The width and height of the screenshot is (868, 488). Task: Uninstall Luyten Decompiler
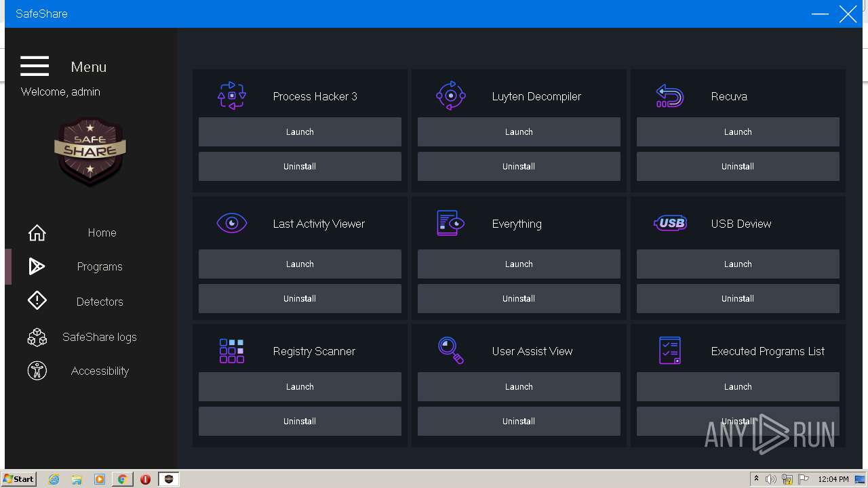pyautogui.click(x=519, y=166)
